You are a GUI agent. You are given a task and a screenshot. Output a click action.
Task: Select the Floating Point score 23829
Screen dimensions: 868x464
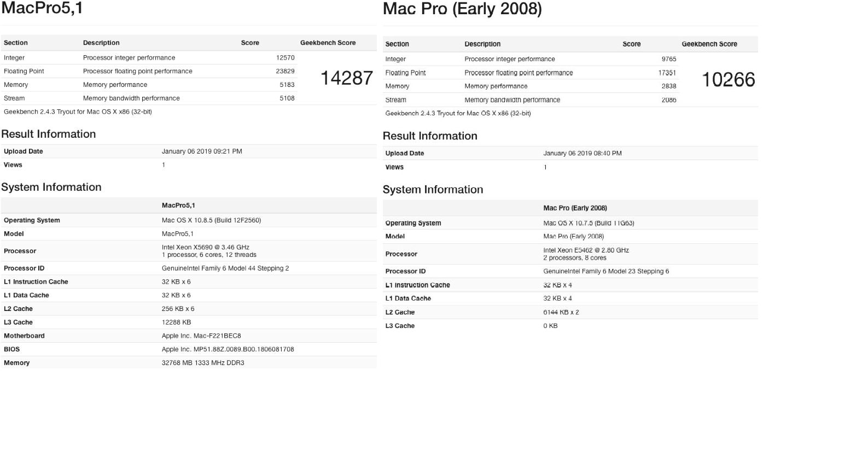[x=285, y=71]
